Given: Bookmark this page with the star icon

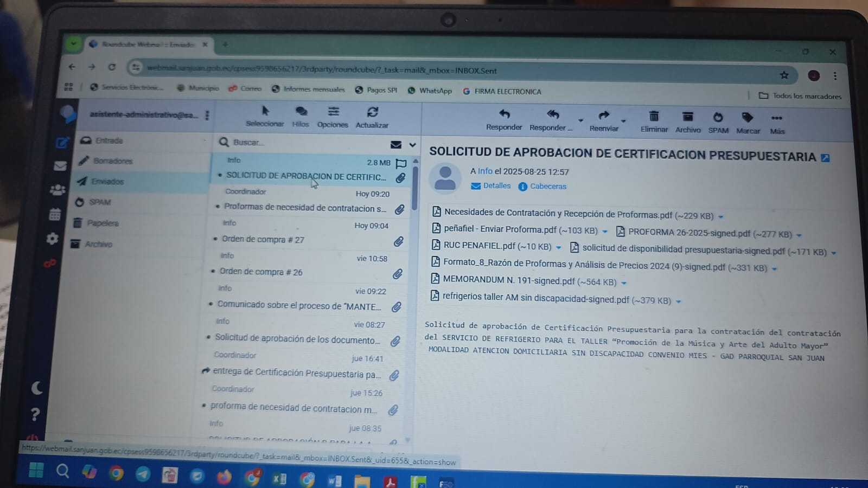Looking at the screenshot, I should click(x=784, y=75).
